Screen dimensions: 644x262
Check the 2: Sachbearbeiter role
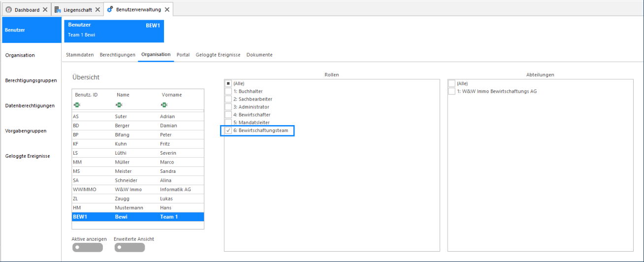[x=228, y=99]
